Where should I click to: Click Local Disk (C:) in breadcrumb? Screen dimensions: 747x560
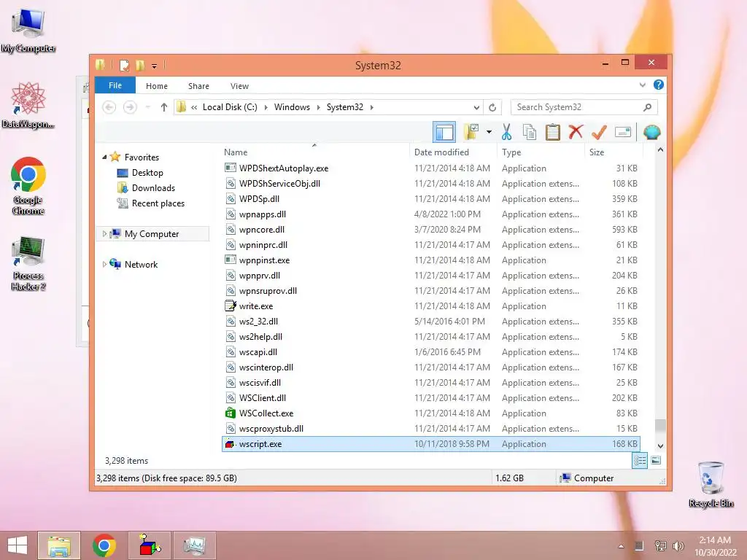230,107
